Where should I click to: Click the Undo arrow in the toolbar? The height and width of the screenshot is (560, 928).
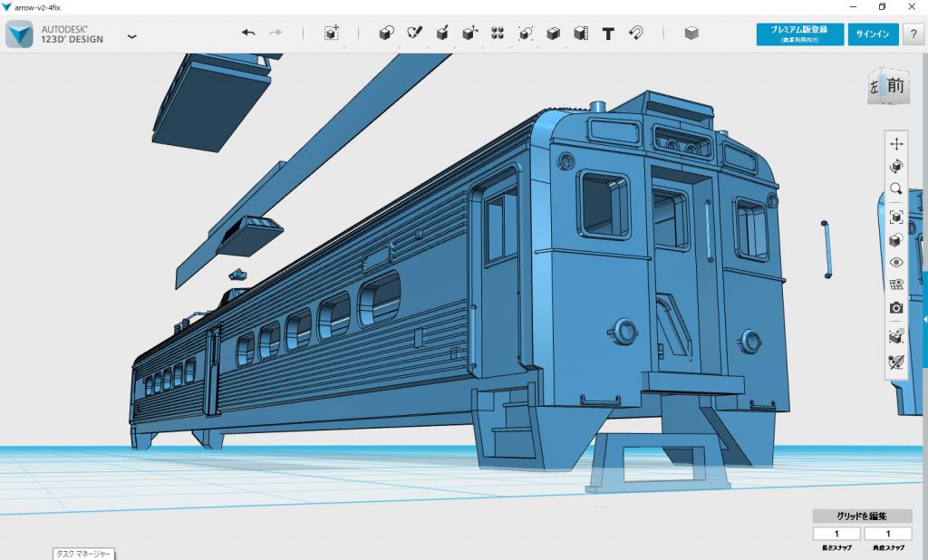[x=247, y=34]
